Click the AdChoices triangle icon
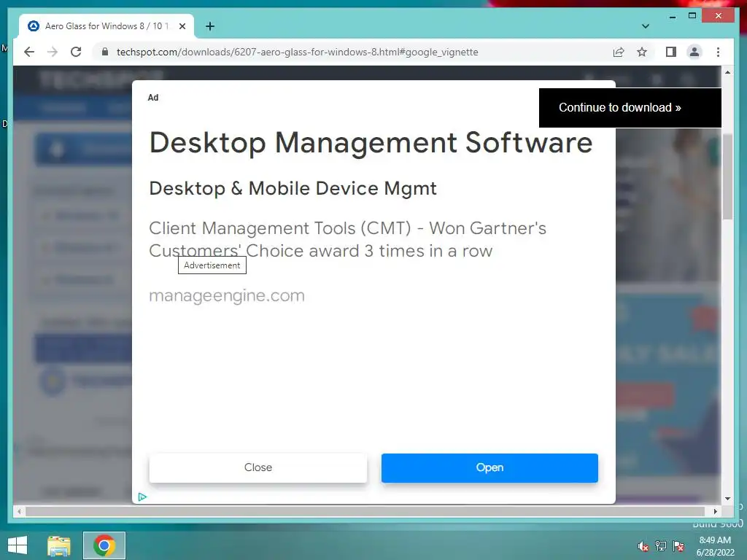This screenshot has width=747, height=560. pyautogui.click(x=142, y=497)
